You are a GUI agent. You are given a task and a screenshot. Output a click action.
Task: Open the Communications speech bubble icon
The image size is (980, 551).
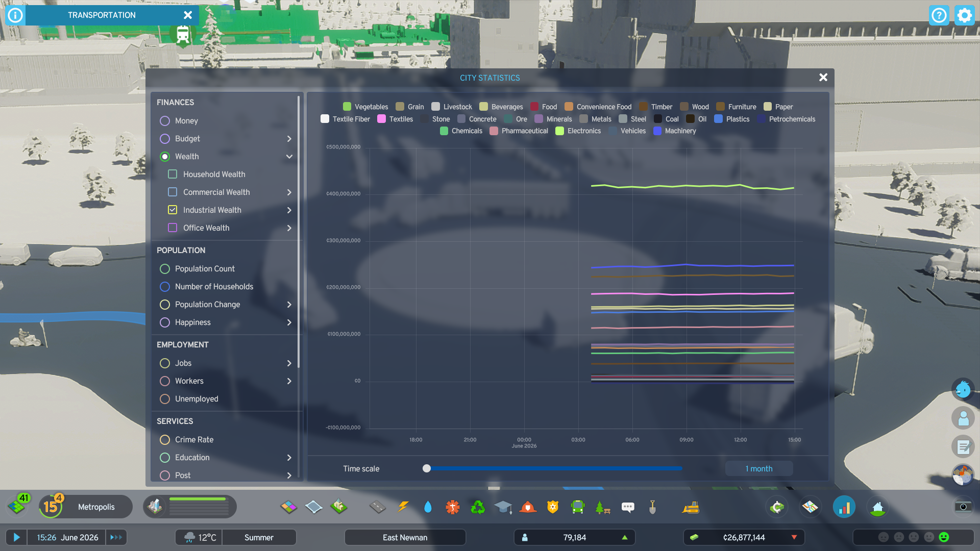[628, 507]
